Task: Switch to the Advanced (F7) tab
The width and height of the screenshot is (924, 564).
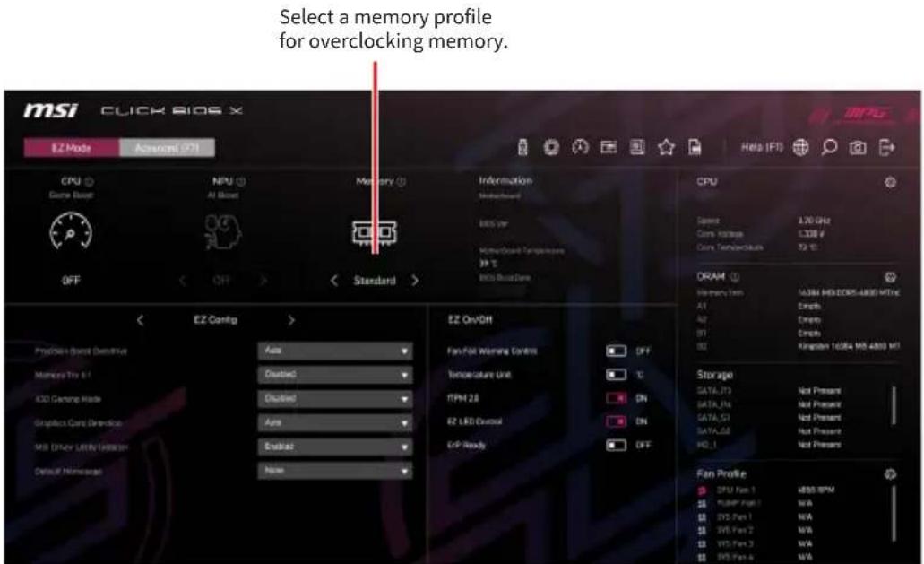Action: coord(167,148)
